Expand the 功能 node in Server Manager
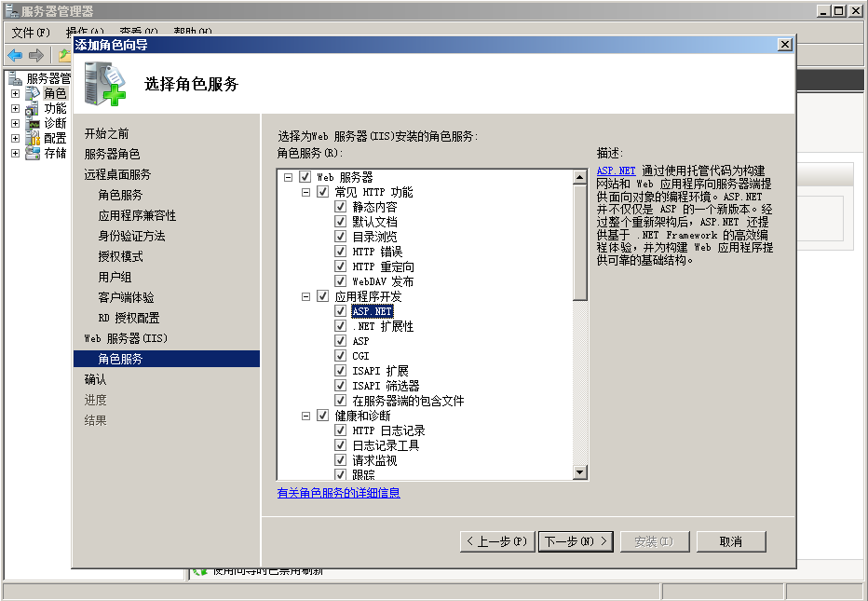Screen dimensions: 868x601 coord(16,109)
